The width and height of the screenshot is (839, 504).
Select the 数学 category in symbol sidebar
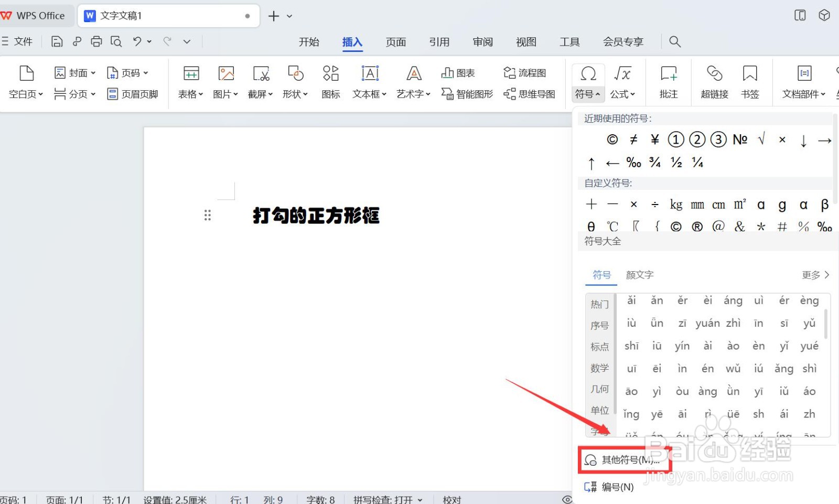tap(599, 368)
